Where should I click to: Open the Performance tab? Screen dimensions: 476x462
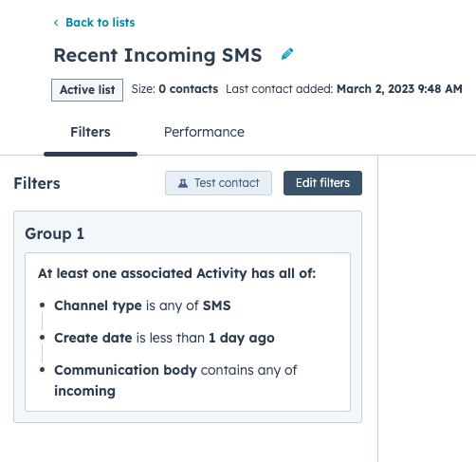204,132
